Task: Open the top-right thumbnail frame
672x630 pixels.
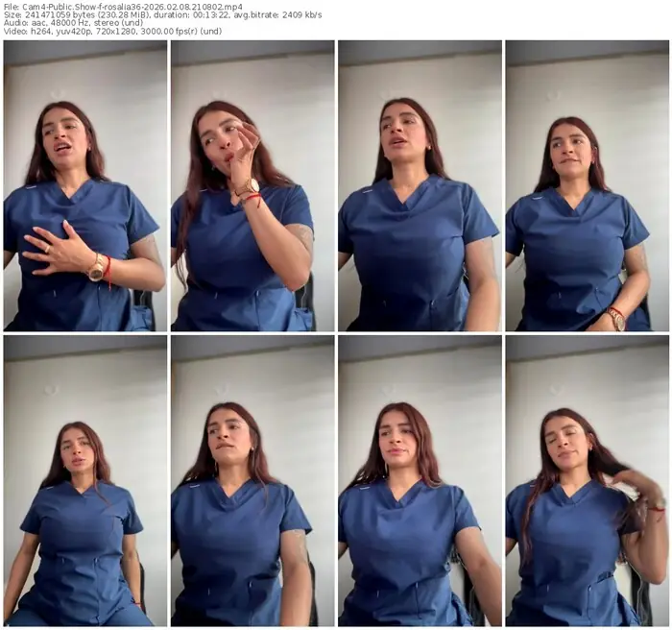Action: (587, 185)
